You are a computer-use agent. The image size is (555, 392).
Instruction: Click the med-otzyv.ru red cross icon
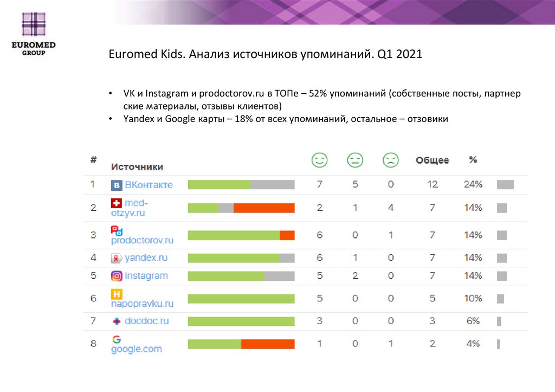click(117, 203)
